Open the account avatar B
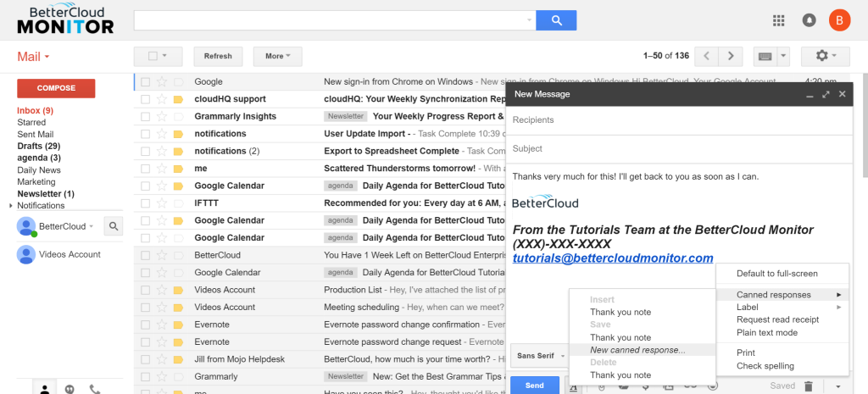The height and width of the screenshot is (394, 868). tap(839, 20)
